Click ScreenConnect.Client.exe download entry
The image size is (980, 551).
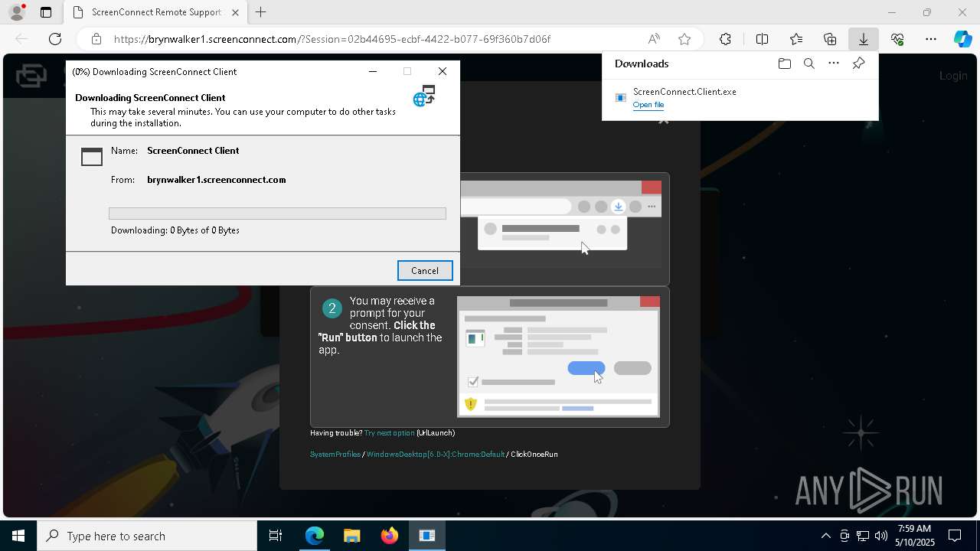coord(740,97)
